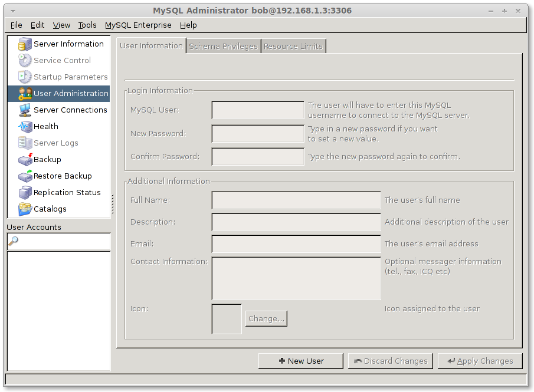Focus the New Password field

click(x=258, y=133)
